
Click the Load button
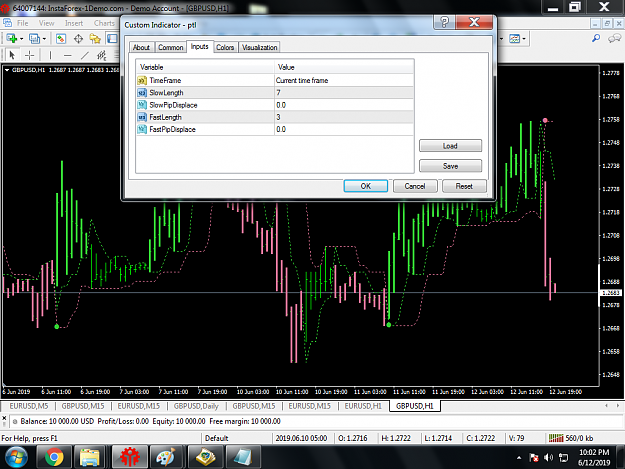450,146
